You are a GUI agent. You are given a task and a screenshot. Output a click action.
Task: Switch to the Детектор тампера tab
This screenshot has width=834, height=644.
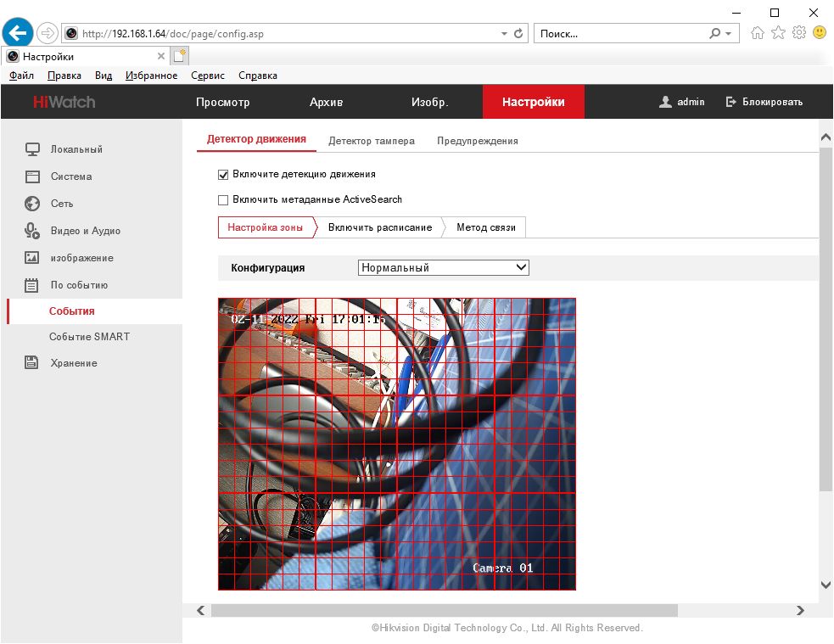[x=372, y=141]
